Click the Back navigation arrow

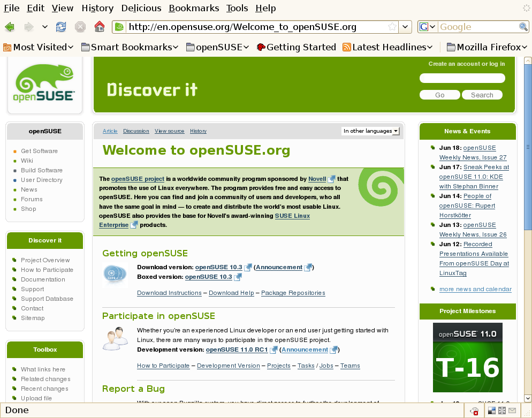[10, 27]
